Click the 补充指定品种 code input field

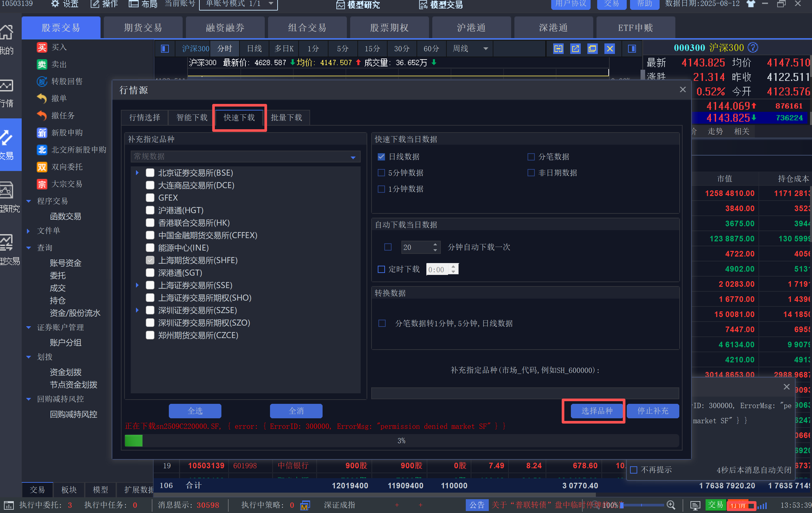[525, 393]
